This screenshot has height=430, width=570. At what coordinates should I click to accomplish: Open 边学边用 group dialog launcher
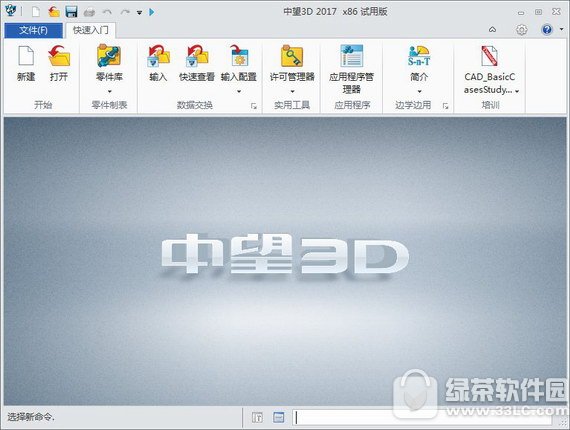445,106
